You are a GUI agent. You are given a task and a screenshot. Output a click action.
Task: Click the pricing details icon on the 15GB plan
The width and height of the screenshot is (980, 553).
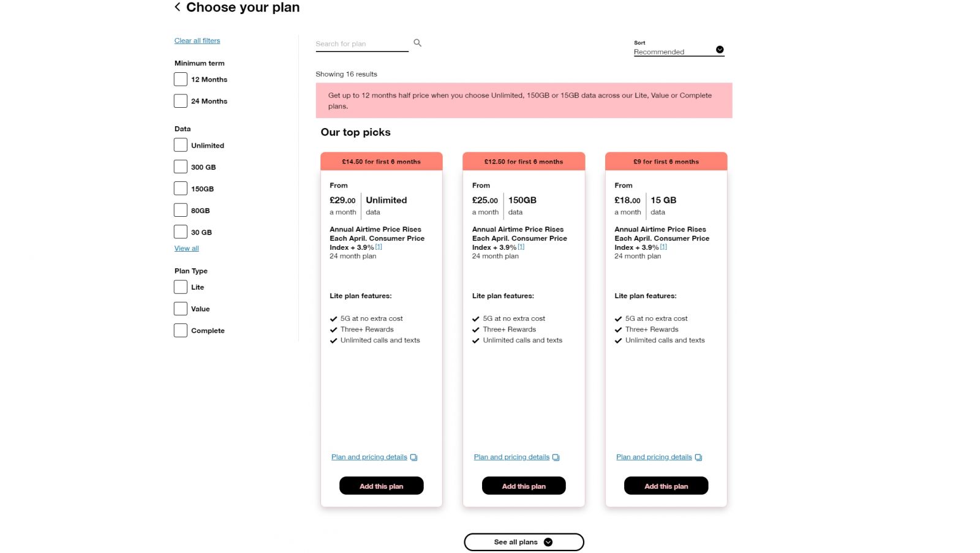click(698, 457)
